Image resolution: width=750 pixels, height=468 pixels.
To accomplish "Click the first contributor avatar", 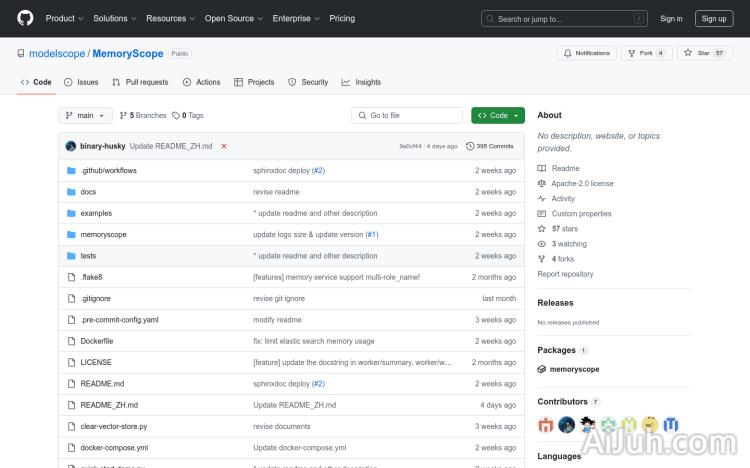I will pyautogui.click(x=545, y=424).
